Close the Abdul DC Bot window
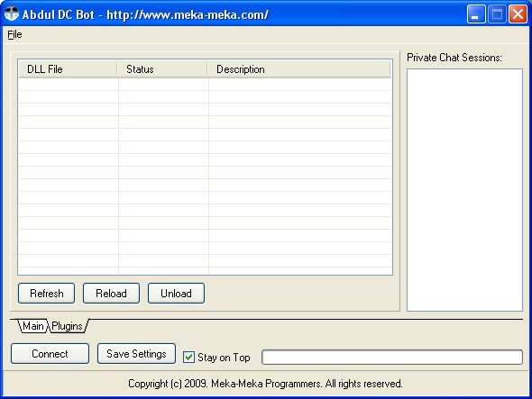 (x=518, y=14)
